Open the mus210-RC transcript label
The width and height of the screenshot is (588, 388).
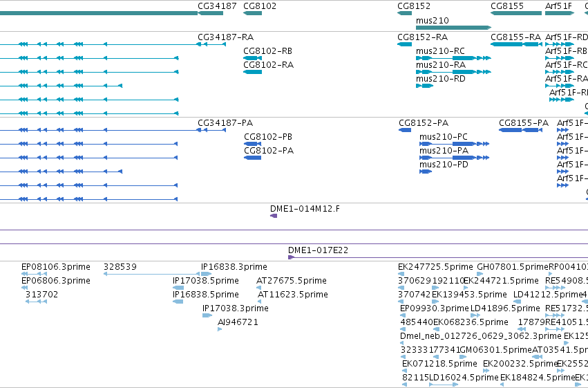pos(440,51)
